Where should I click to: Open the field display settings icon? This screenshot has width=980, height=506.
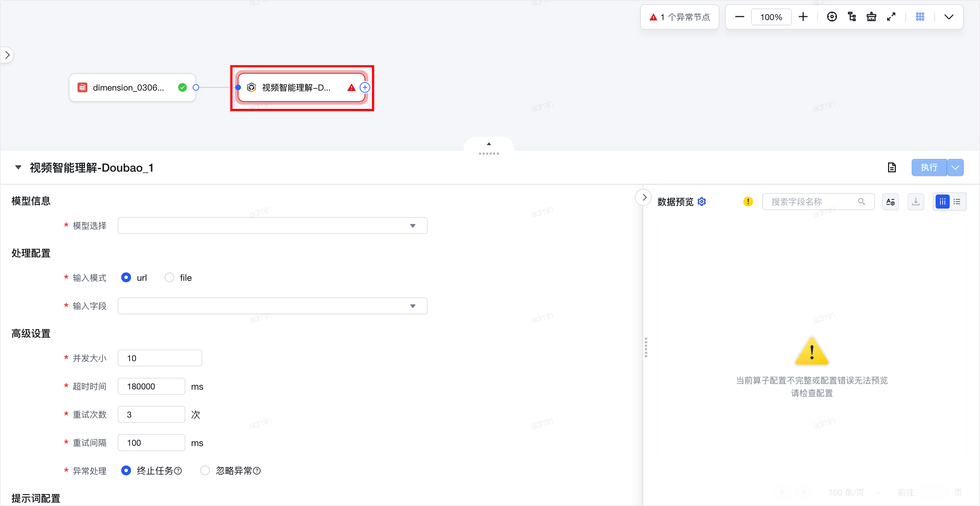[891, 202]
